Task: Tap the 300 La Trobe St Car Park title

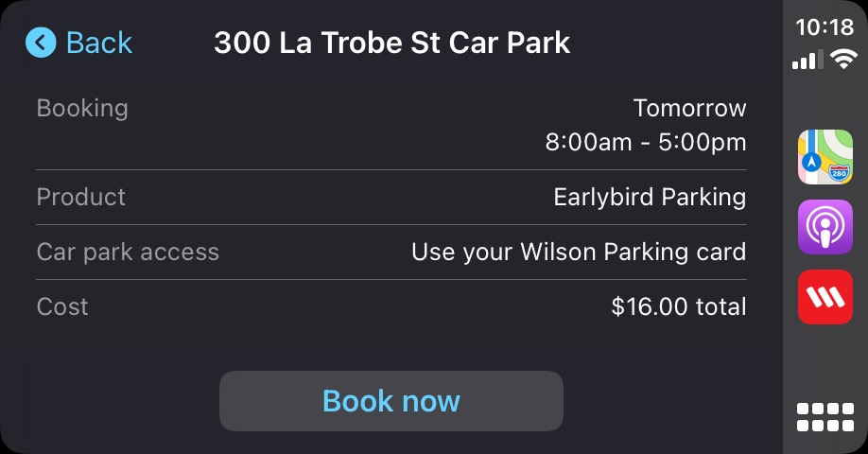Action: tap(391, 43)
